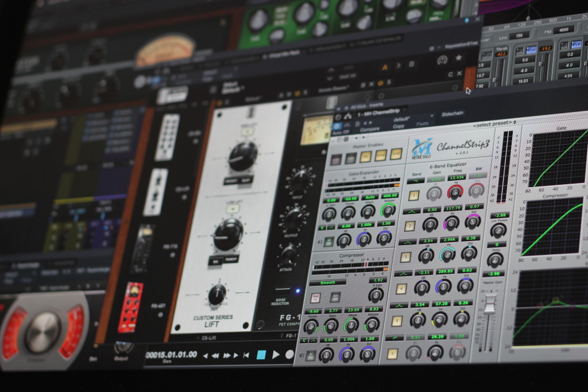
Task: Toggle the FG-116 Noise Reduction switch
Action: [282, 290]
